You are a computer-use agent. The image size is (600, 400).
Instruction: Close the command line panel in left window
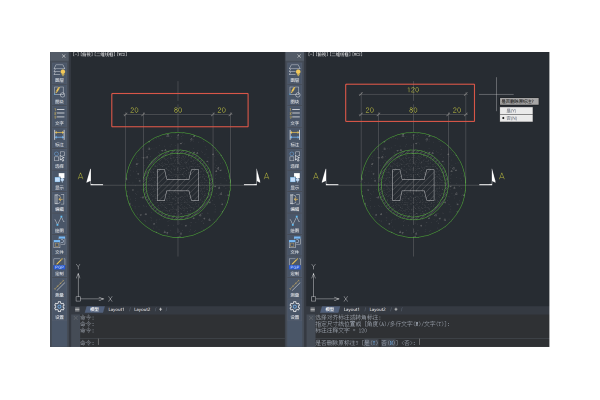76,318
